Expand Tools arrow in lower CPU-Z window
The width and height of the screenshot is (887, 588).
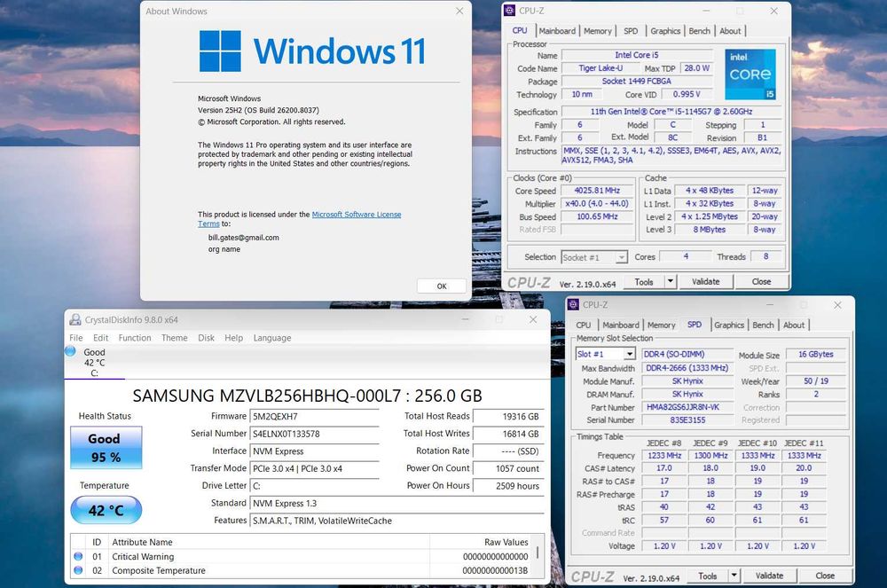(x=734, y=576)
